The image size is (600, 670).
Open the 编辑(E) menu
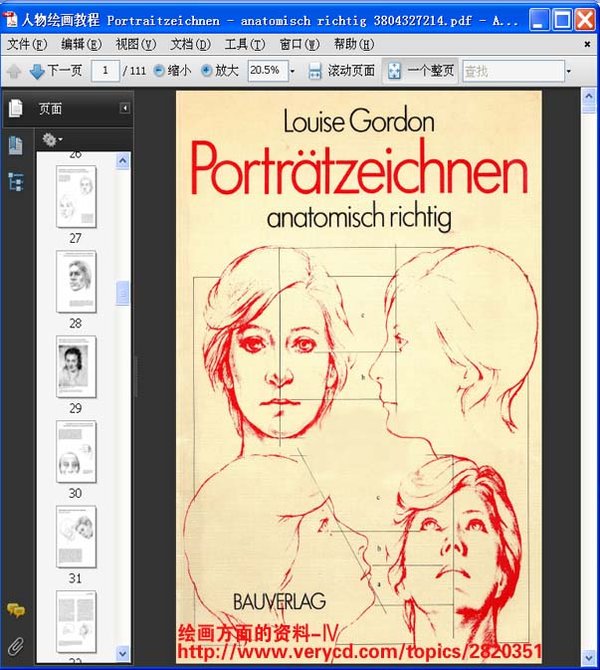point(81,44)
